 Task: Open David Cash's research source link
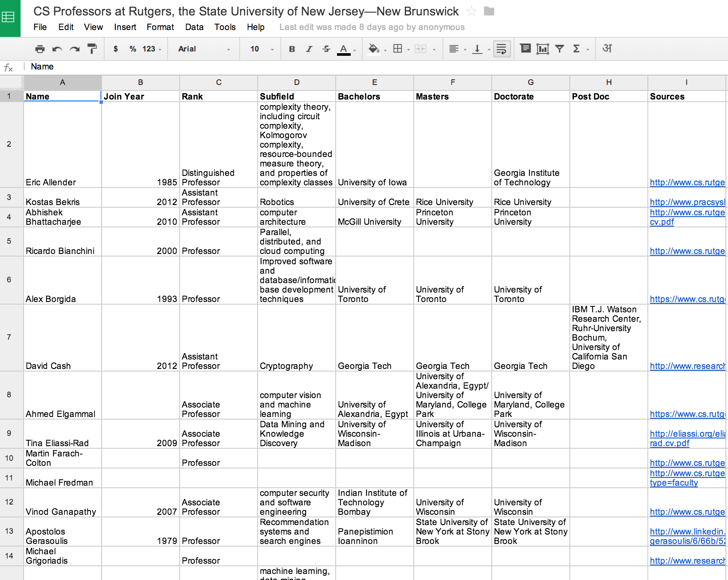pyautogui.click(x=687, y=366)
